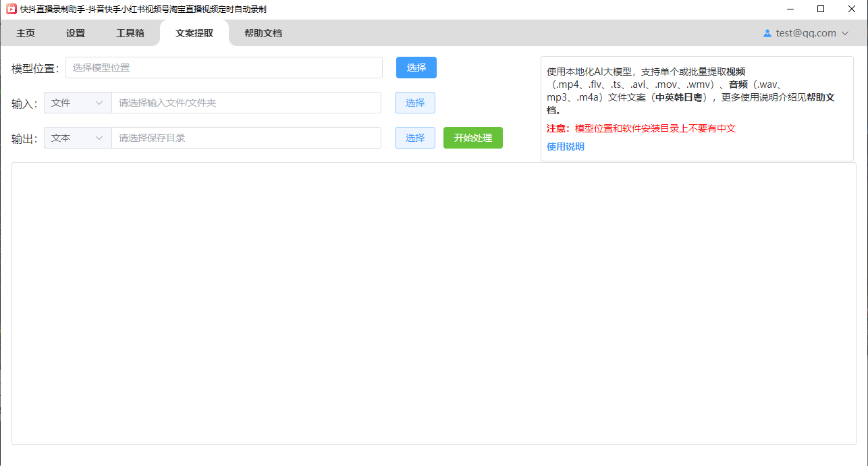Click the blue 选择 button for model location
868x466 pixels.
pyautogui.click(x=416, y=68)
